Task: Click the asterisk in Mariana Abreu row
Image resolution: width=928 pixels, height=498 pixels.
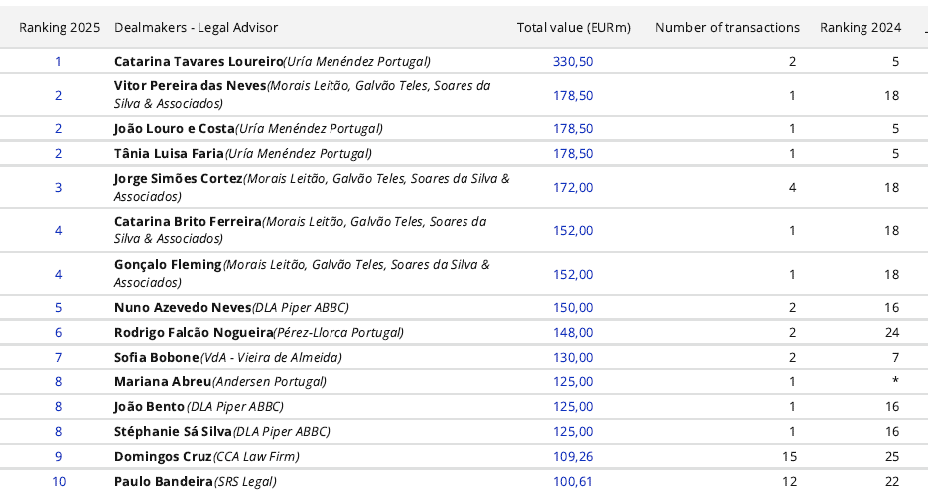Action: (x=895, y=381)
